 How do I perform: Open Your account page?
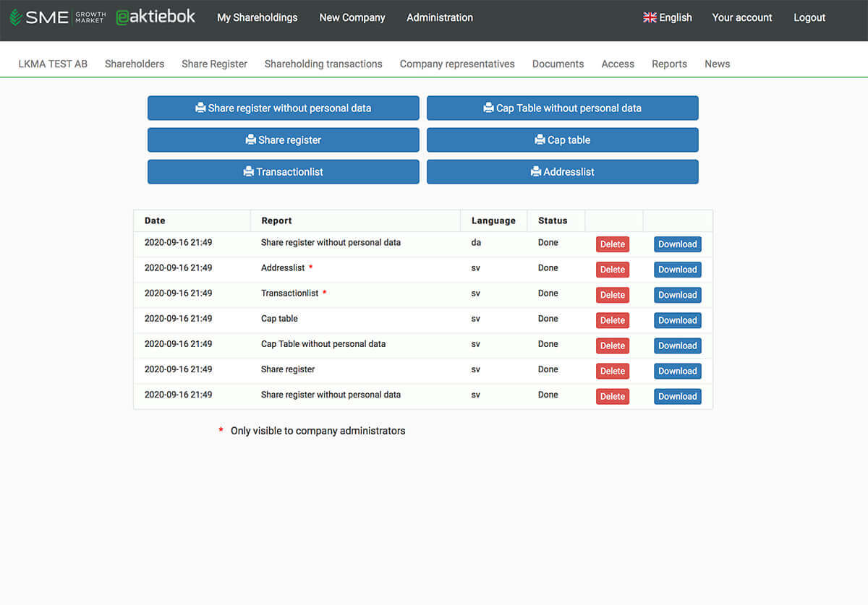point(742,17)
